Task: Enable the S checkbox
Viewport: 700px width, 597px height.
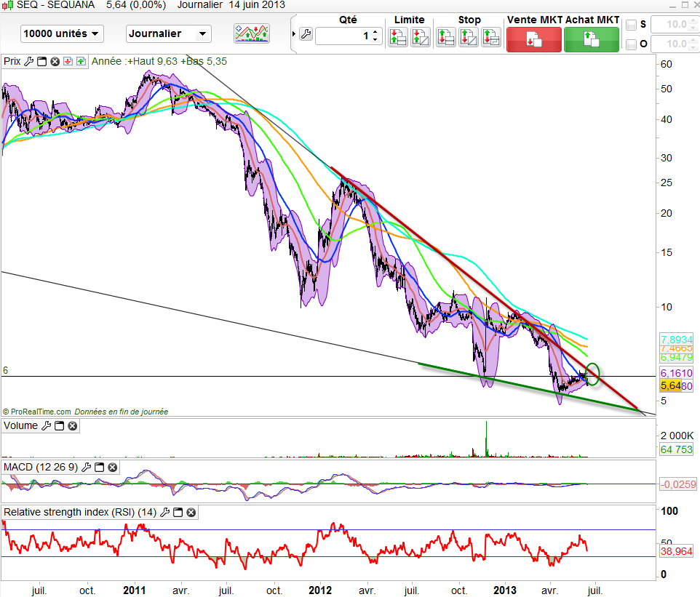Action: (x=631, y=25)
